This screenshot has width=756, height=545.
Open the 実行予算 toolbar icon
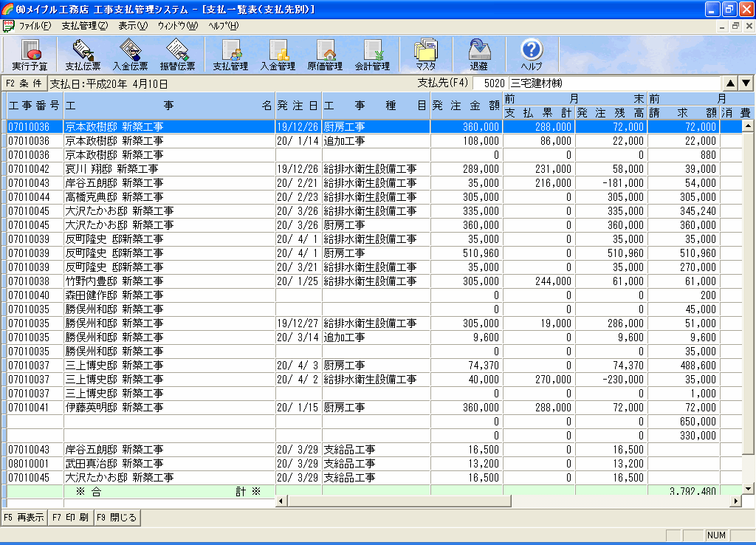[30, 55]
